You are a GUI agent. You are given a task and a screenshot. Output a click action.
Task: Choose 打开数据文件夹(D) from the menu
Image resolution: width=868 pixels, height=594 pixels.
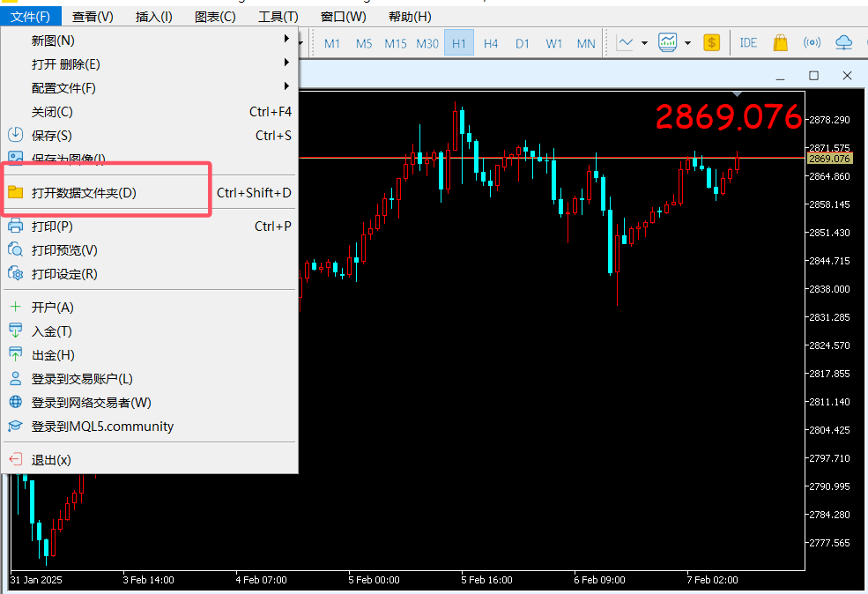(x=85, y=192)
